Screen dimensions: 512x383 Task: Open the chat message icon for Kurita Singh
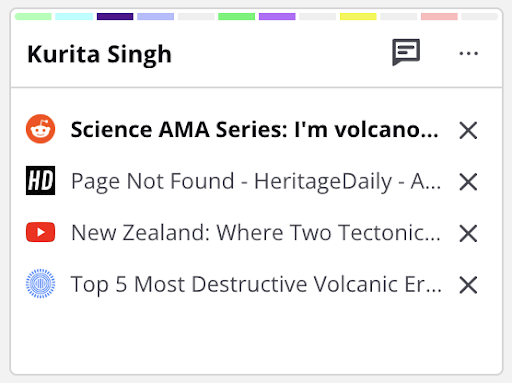click(406, 52)
